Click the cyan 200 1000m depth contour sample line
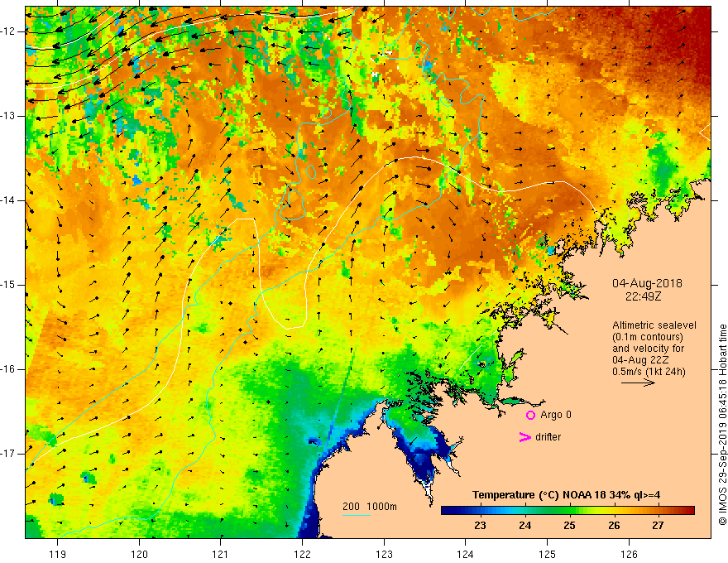 [x=357, y=515]
